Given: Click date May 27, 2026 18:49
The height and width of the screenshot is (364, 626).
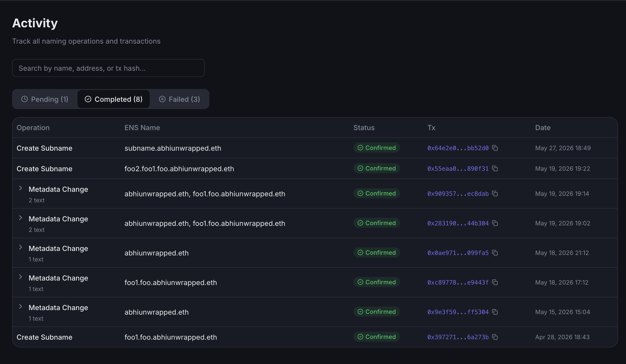Looking at the screenshot, I should (x=563, y=148).
